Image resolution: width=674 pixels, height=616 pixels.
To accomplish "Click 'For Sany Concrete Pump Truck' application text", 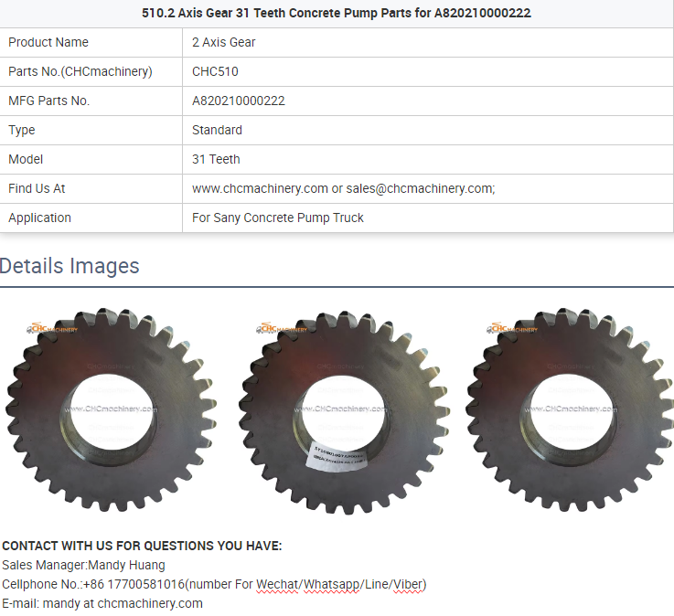I will [278, 218].
